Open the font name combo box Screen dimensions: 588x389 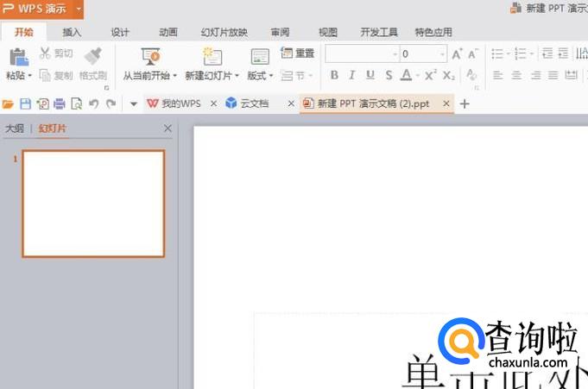tap(363, 54)
